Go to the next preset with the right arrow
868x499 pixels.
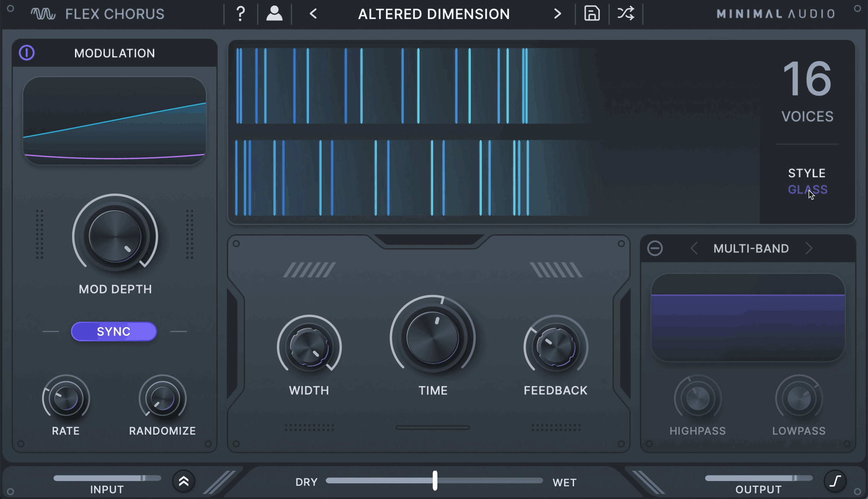[558, 14]
